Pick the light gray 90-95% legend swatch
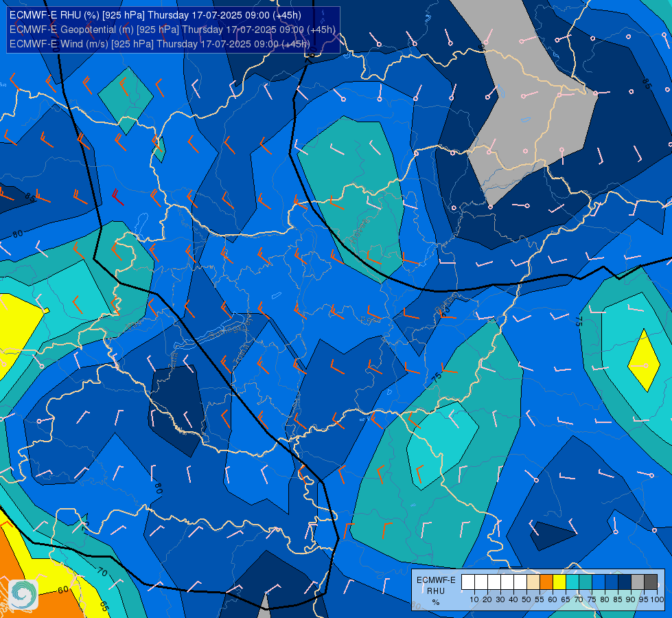 pos(638,582)
